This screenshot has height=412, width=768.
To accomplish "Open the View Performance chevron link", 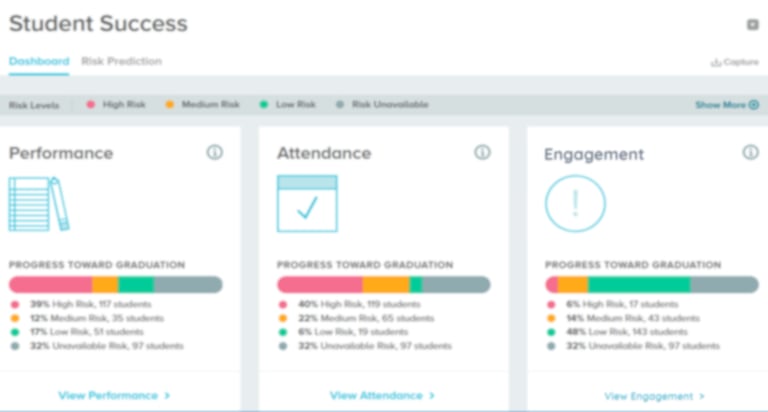I will point(114,395).
